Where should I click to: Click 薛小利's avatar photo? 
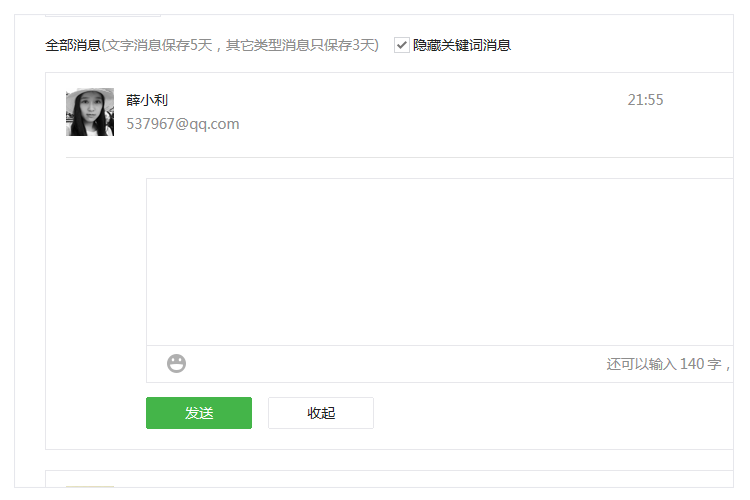click(x=90, y=112)
